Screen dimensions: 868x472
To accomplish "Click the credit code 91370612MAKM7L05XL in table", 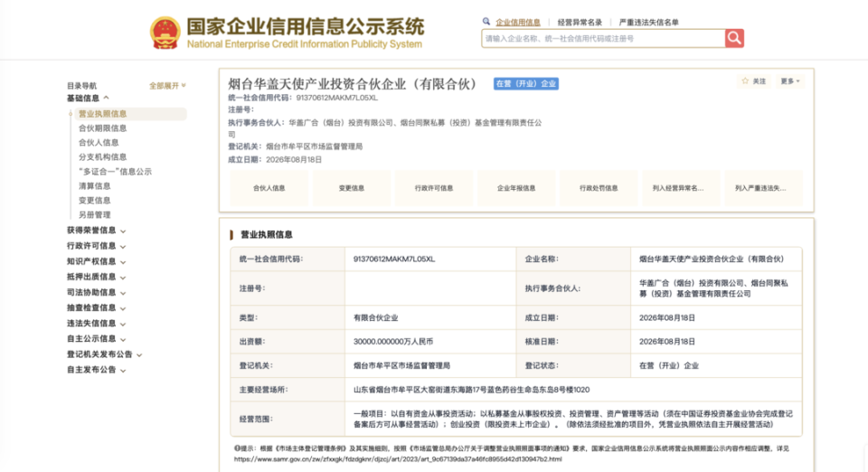I will pos(394,259).
